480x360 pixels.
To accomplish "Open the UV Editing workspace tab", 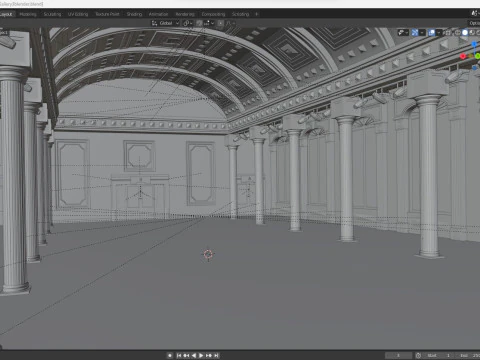I will coord(78,14).
